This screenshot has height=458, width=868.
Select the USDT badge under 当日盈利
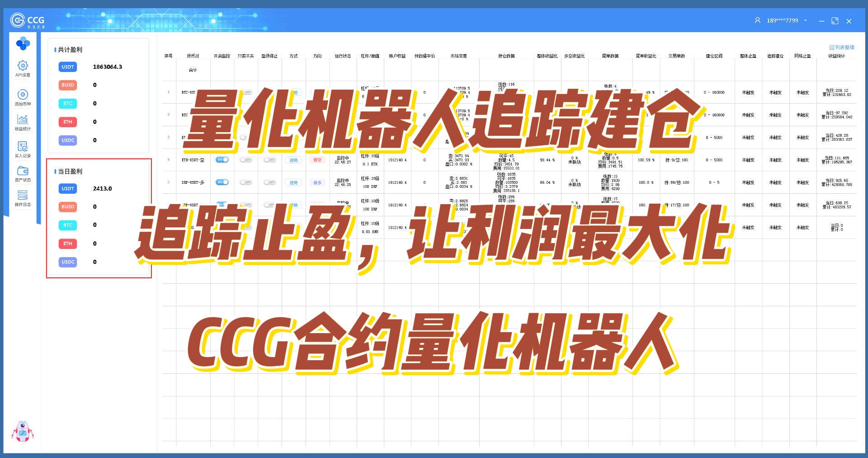[68, 189]
